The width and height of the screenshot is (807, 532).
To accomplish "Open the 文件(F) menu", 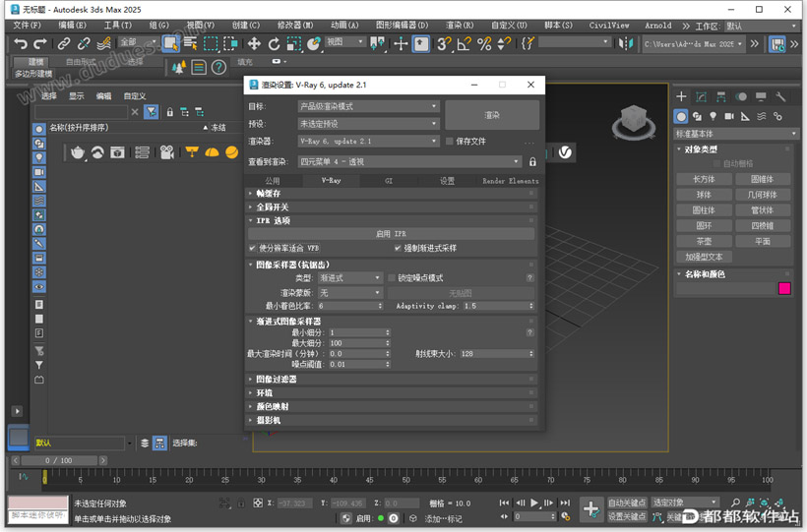I will [x=27, y=26].
